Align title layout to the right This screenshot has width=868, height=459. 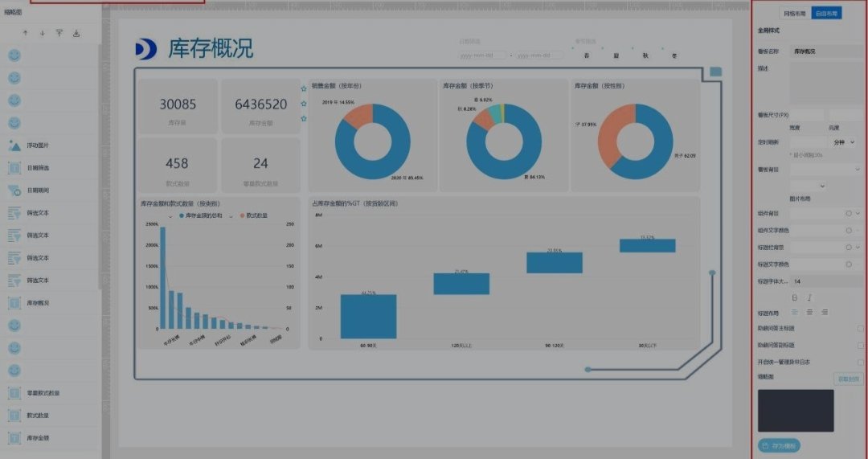825,312
